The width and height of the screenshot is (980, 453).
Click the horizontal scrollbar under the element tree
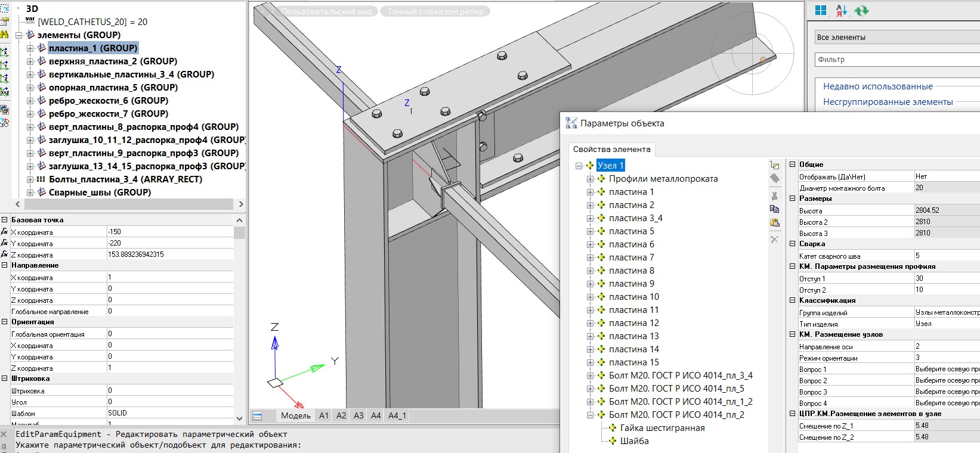click(x=128, y=204)
